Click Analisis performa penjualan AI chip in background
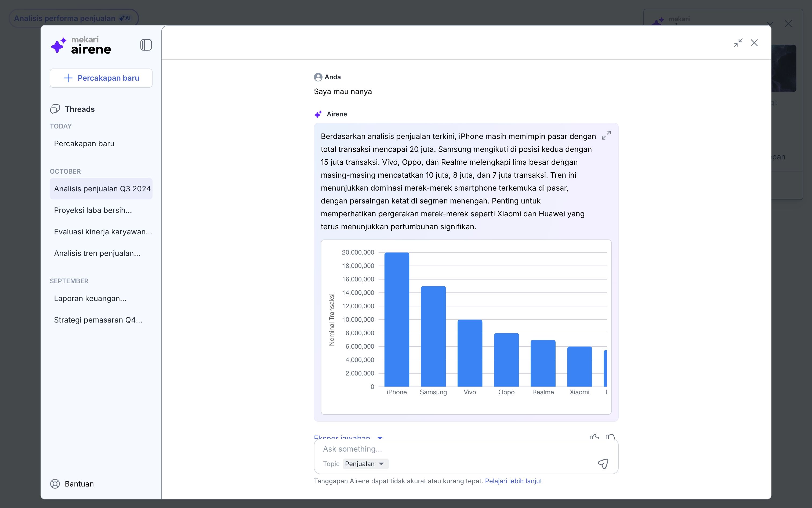Image resolution: width=812 pixels, height=508 pixels. pos(74,18)
